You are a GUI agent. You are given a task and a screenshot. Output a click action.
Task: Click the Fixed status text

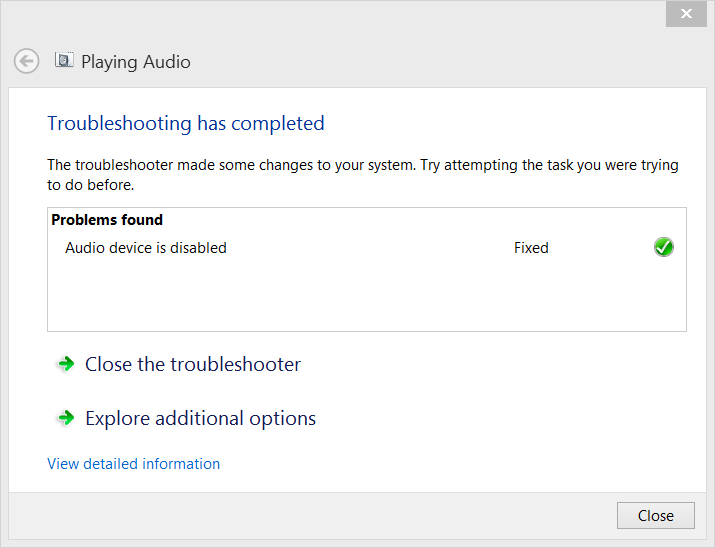click(x=531, y=248)
